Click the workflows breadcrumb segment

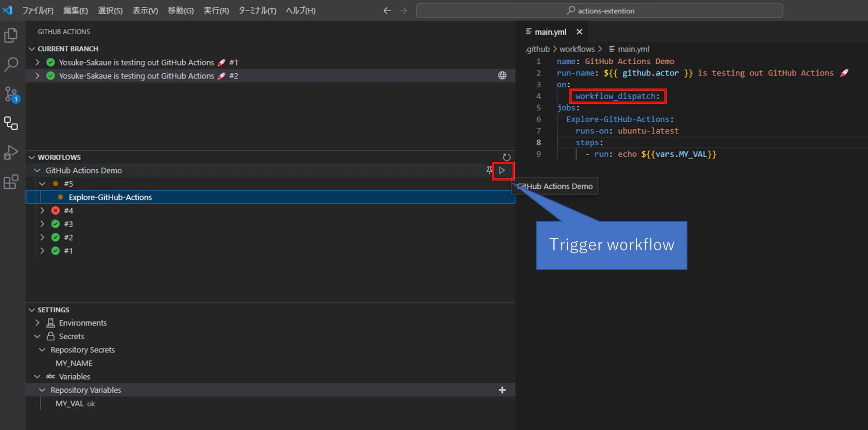tap(577, 49)
